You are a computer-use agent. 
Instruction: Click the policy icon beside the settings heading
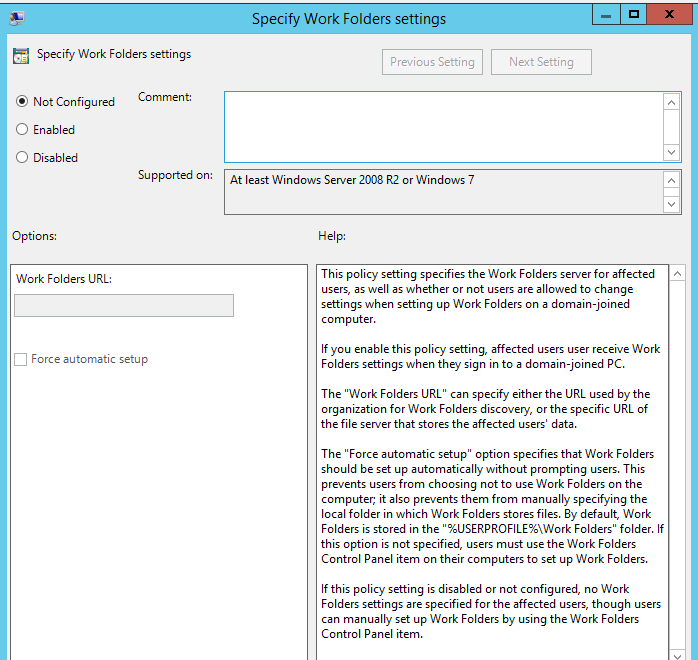(x=21, y=56)
